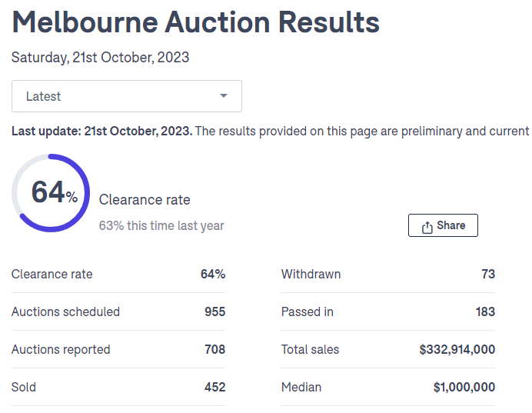Click "63% this time last year" text
The height and width of the screenshot is (413, 532).
[161, 225]
